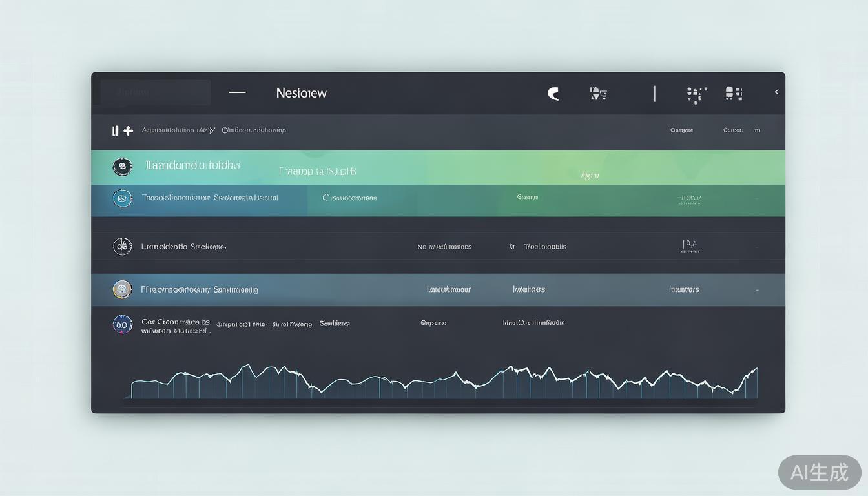Click the purple circular icon on the last row
The width and height of the screenshot is (868, 496).
click(x=122, y=324)
